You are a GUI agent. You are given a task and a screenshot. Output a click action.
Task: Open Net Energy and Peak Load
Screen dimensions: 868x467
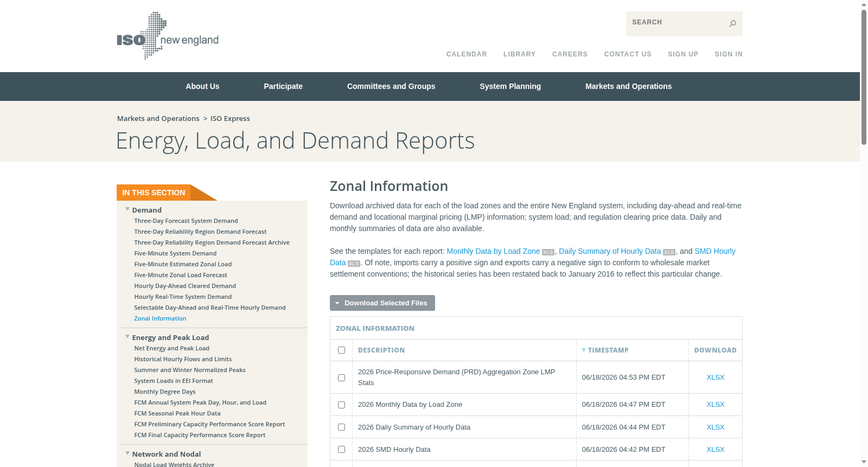(x=171, y=348)
